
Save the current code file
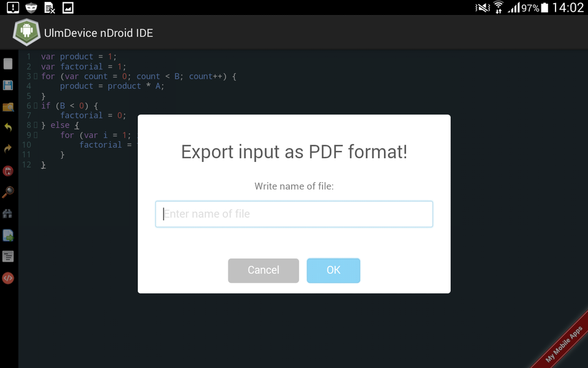(x=8, y=85)
